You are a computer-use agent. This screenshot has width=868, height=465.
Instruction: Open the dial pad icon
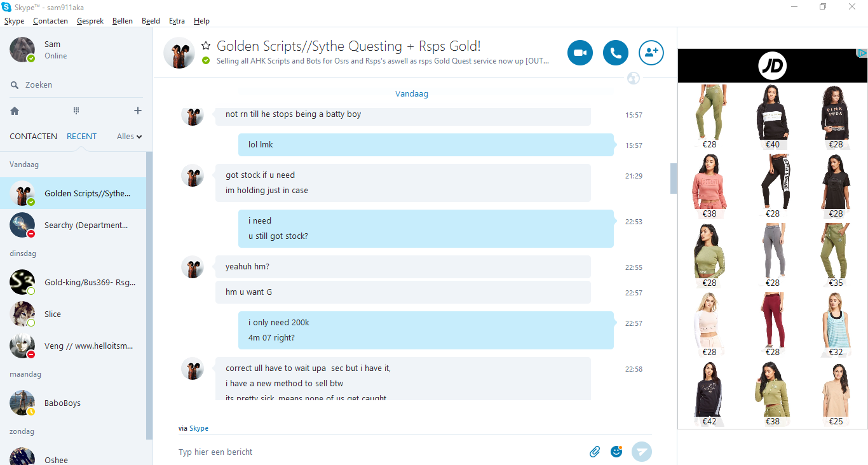(x=76, y=111)
